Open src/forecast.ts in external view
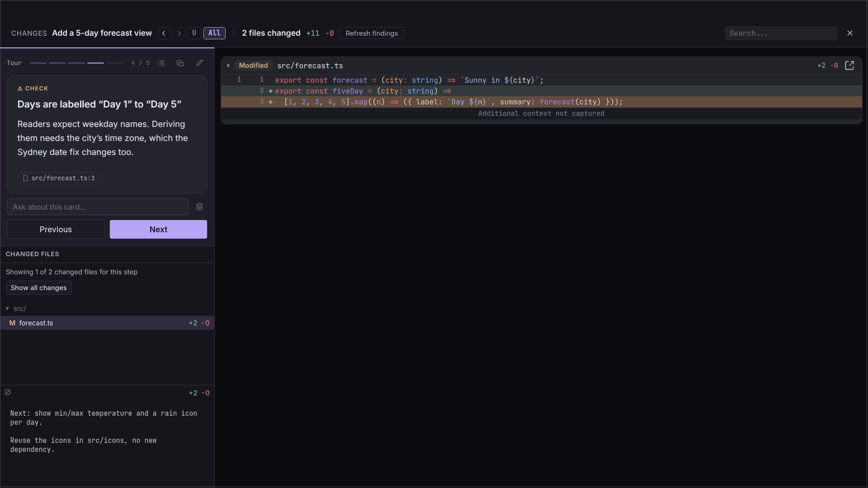 pos(849,66)
